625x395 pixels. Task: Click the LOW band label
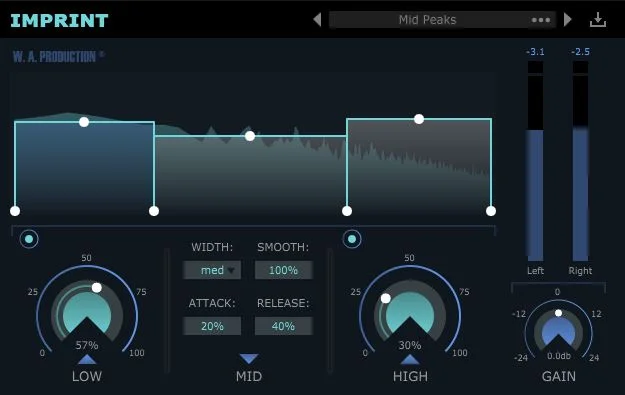pyautogui.click(x=87, y=376)
